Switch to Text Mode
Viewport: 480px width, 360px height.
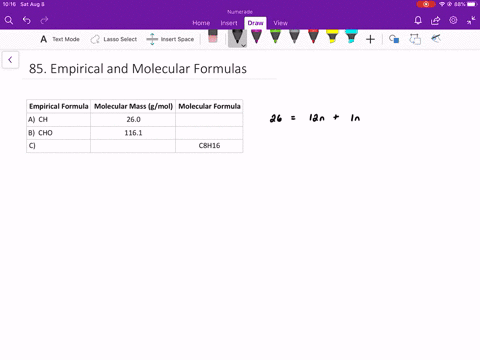(x=60, y=39)
